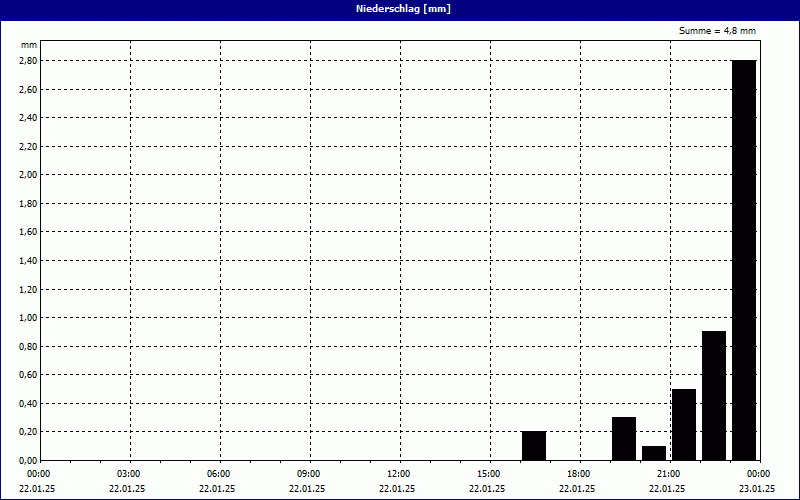Click the 0,30 mm bar after 18:00
The image size is (800, 500).
(624, 439)
